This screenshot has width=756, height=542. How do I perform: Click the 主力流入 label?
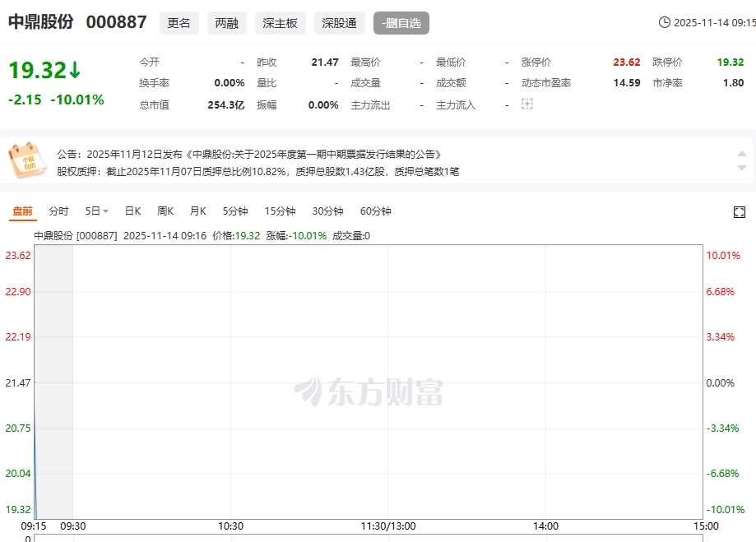(x=456, y=105)
